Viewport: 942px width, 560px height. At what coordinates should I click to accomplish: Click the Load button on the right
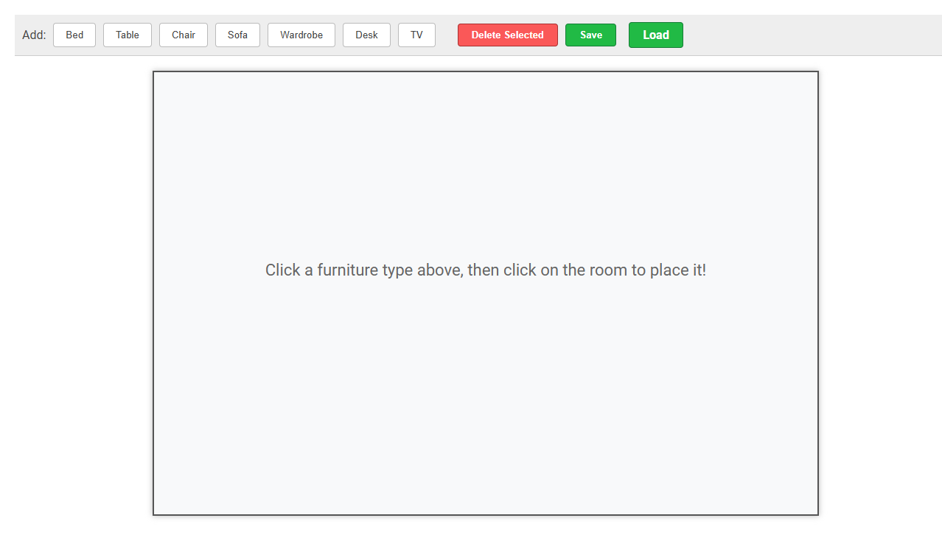[655, 35]
